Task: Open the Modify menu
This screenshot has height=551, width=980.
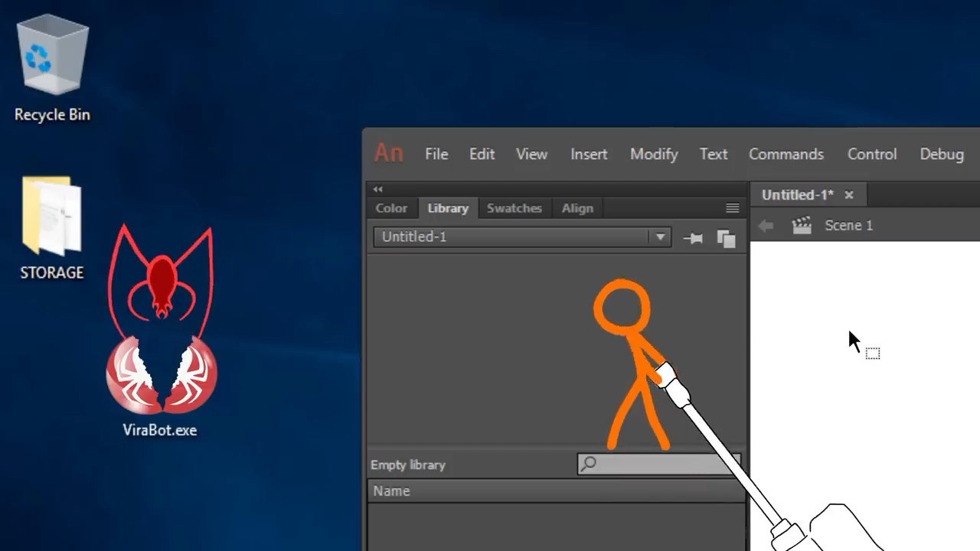Action: pos(654,154)
